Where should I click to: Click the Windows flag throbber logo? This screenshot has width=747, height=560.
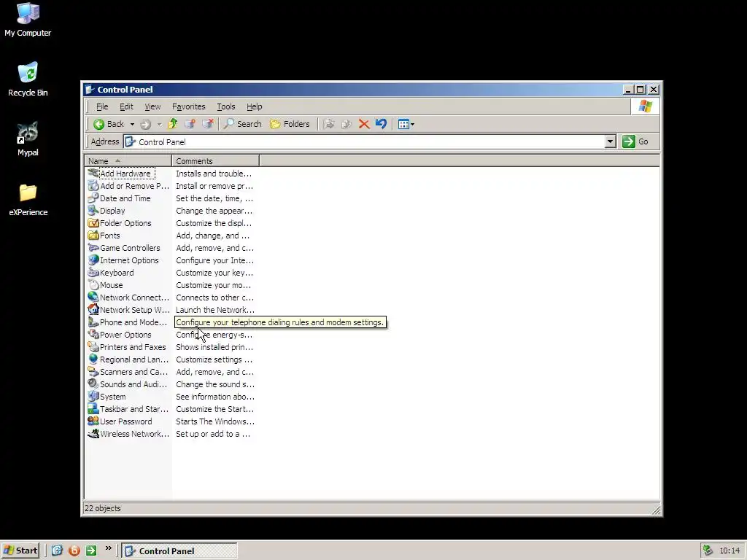(646, 106)
